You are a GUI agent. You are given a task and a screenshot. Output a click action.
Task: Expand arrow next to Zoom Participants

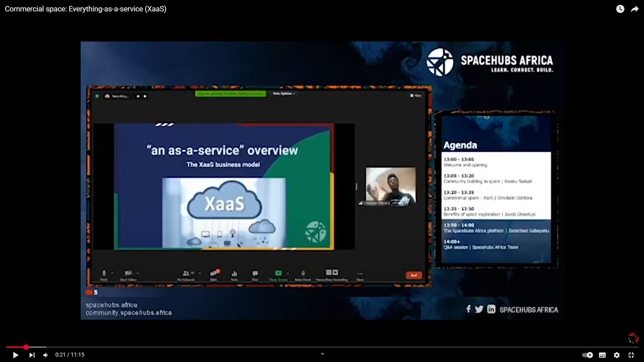200,273
